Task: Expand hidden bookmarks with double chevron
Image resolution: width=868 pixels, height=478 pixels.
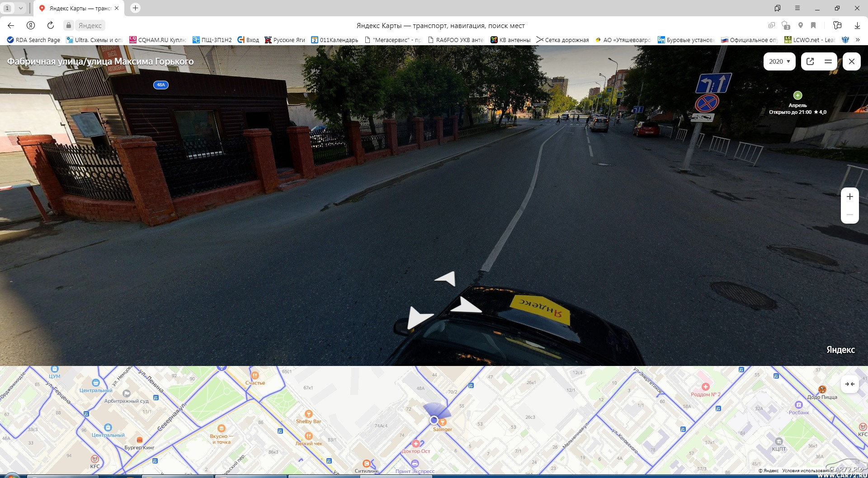Action: (858, 40)
